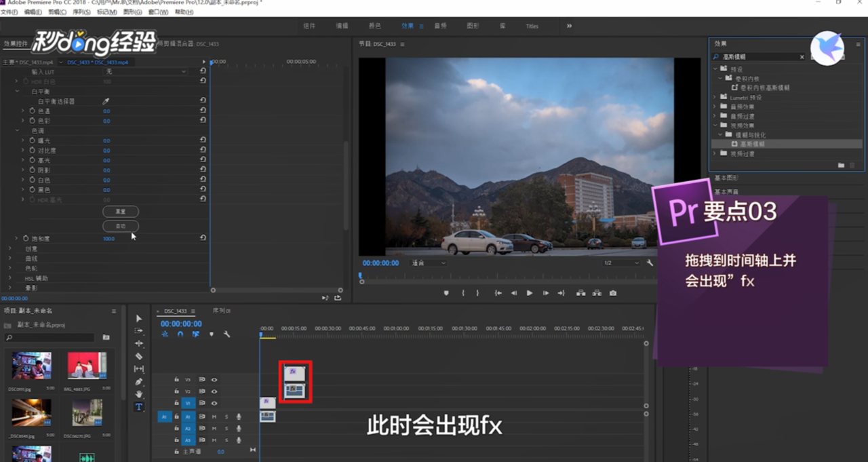Viewport: 868px width, 462px height.
Task: Toggle V1 track output eye
Action: coord(214,404)
